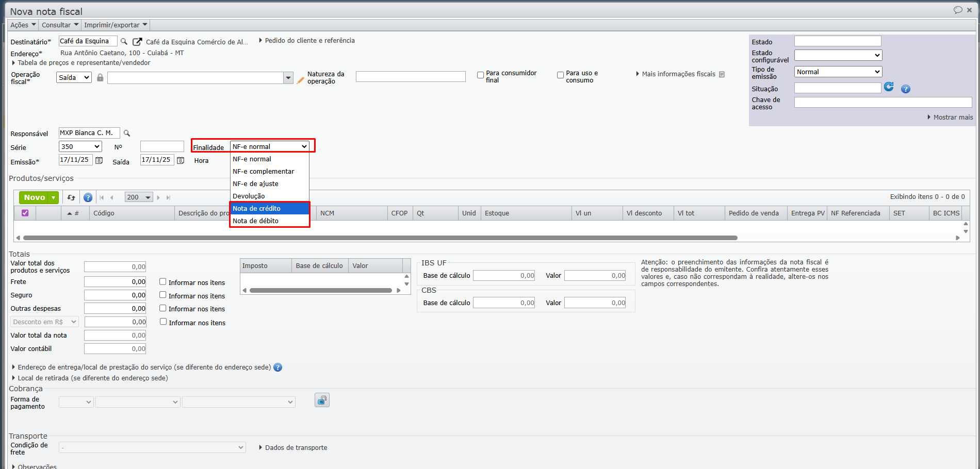Click the Frete value input field

click(115, 282)
